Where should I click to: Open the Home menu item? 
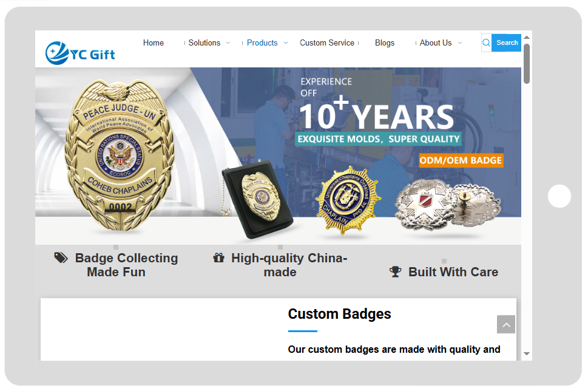click(154, 43)
